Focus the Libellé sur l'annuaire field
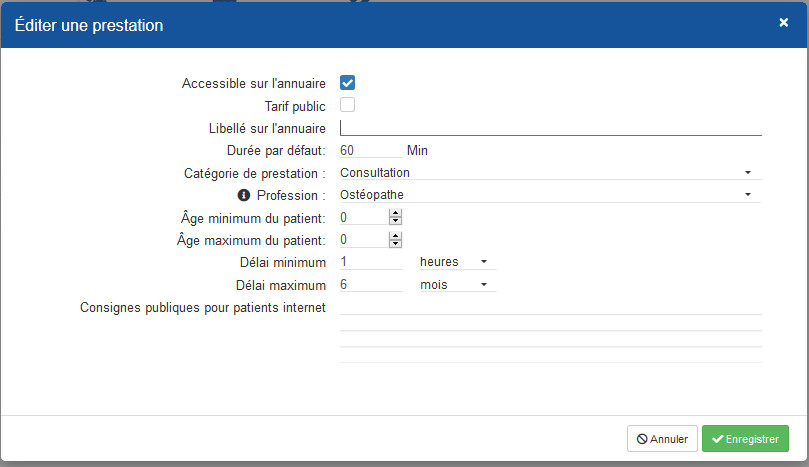 pos(551,128)
